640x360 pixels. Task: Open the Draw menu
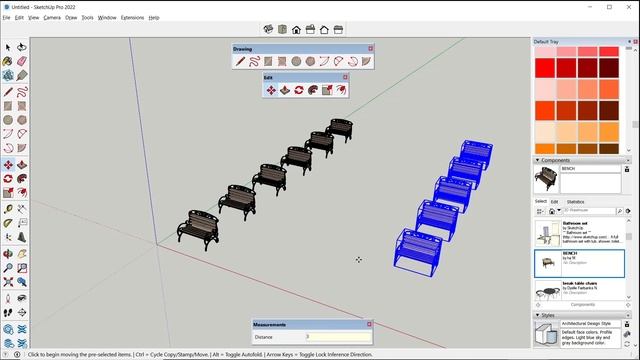point(71,18)
